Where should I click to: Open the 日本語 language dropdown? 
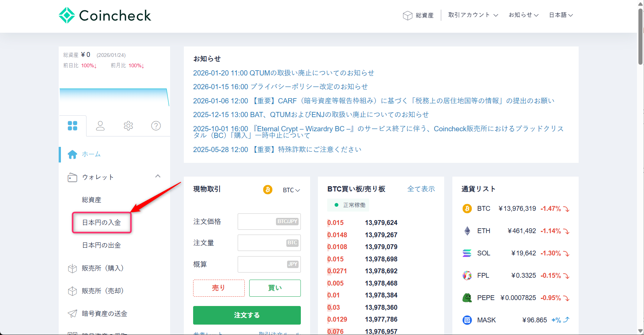(x=561, y=15)
